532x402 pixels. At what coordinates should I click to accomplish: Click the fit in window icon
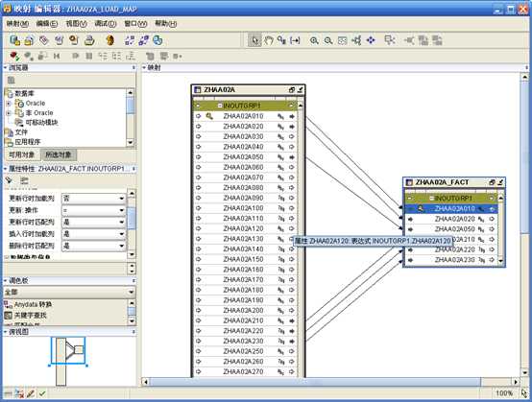[342, 40]
